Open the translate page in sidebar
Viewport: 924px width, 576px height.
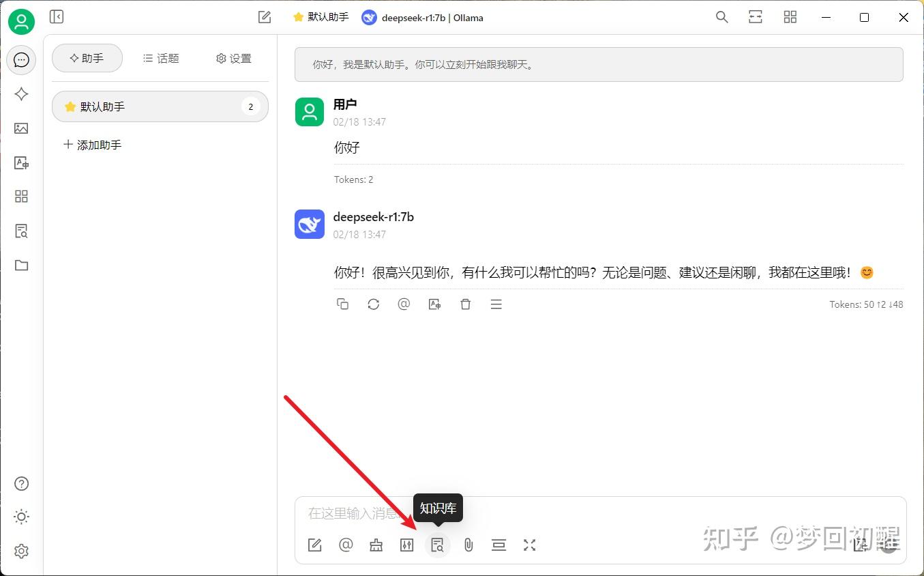(x=21, y=162)
